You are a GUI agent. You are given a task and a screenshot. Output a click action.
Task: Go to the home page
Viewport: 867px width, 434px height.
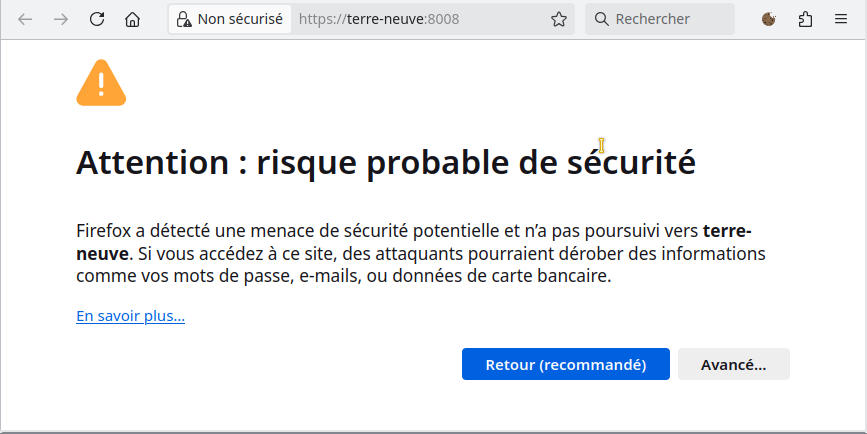pos(132,19)
